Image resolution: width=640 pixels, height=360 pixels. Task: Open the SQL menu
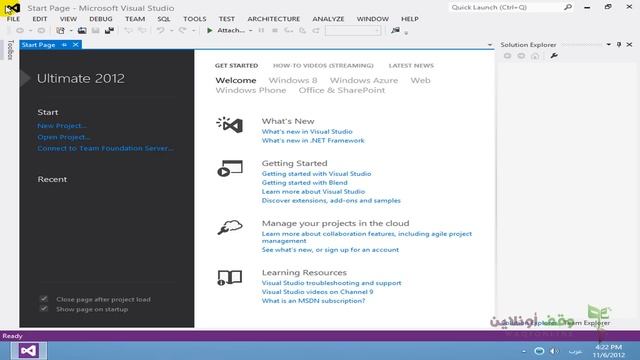164,19
